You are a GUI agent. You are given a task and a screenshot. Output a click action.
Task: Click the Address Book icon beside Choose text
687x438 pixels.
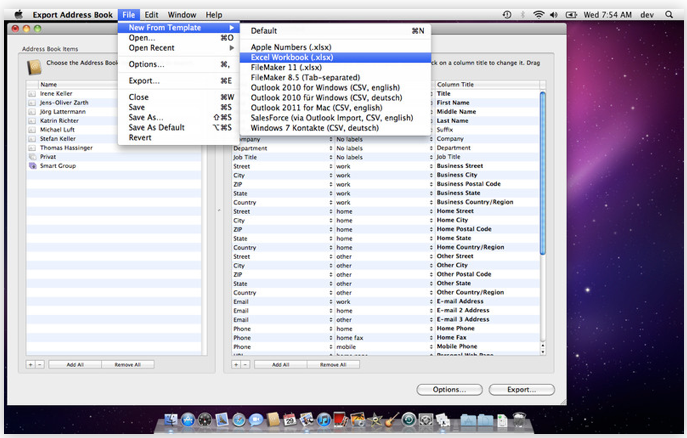[34, 67]
